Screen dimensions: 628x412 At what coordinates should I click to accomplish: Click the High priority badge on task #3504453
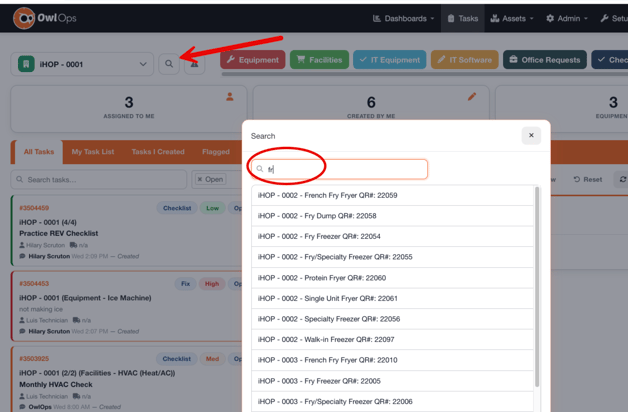(x=212, y=283)
